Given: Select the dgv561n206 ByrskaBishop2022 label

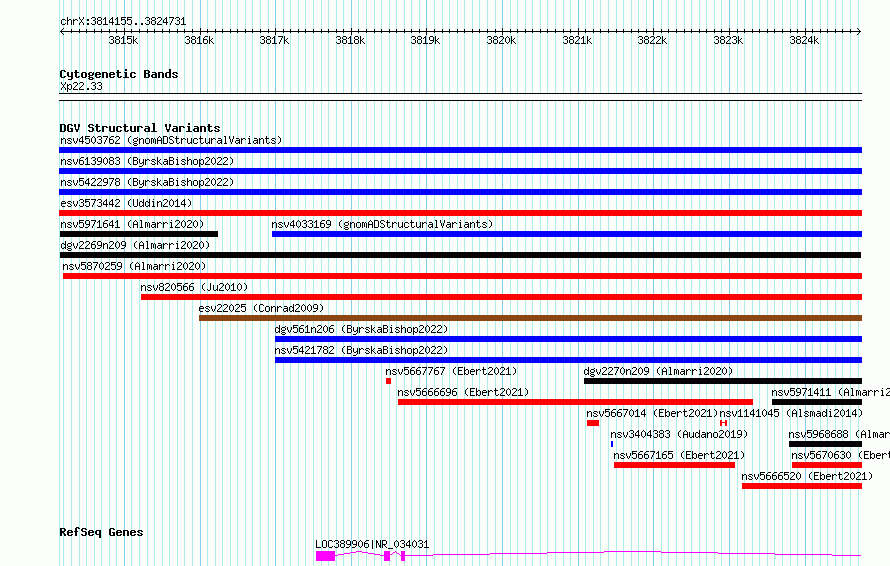Looking at the screenshot, I should click(361, 329).
